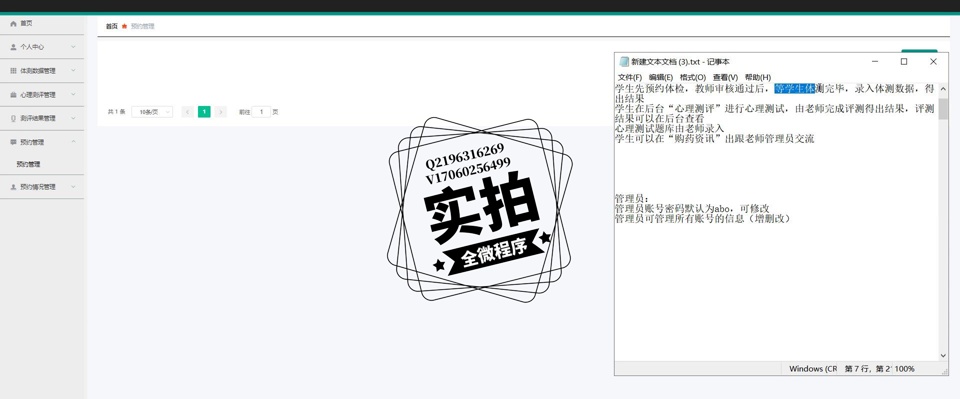The width and height of the screenshot is (960, 399).
Task: Click the Notepad document icon in title bar
Action: pos(624,62)
